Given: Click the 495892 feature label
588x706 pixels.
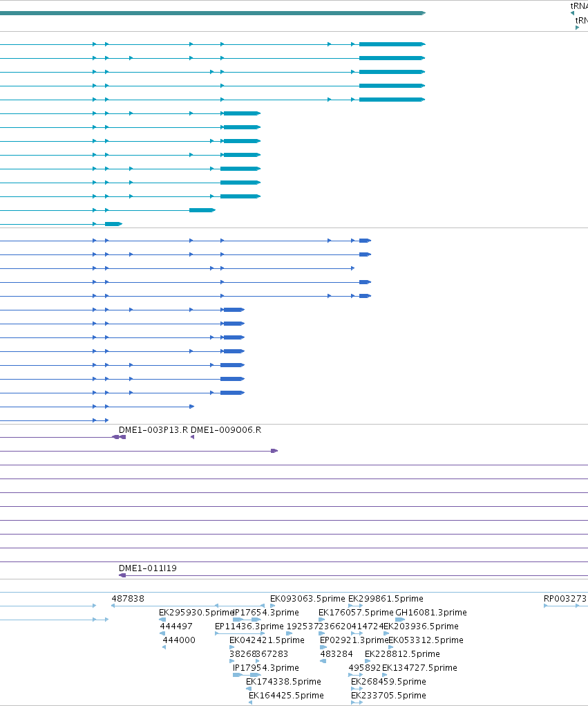Looking at the screenshot, I should click(x=365, y=668).
